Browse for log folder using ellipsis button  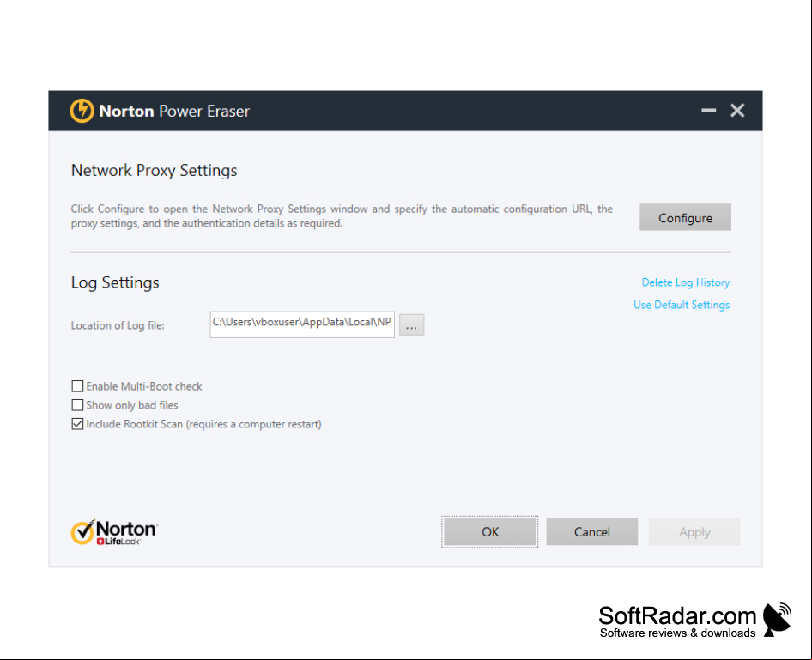412,325
